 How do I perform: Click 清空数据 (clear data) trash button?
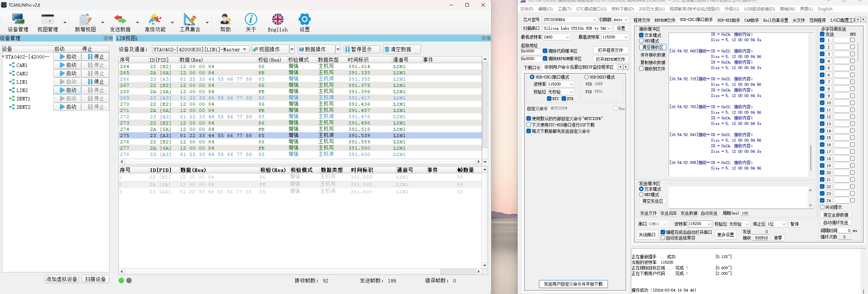coord(402,49)
